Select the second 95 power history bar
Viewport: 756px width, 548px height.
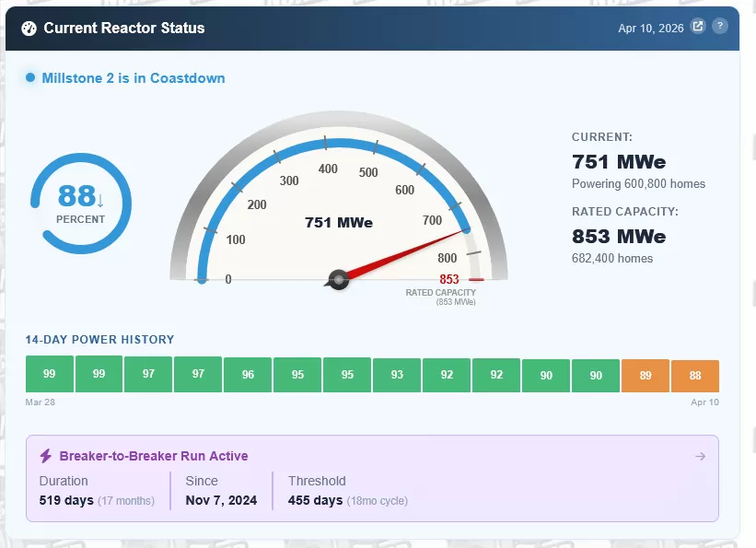[347, 374]
